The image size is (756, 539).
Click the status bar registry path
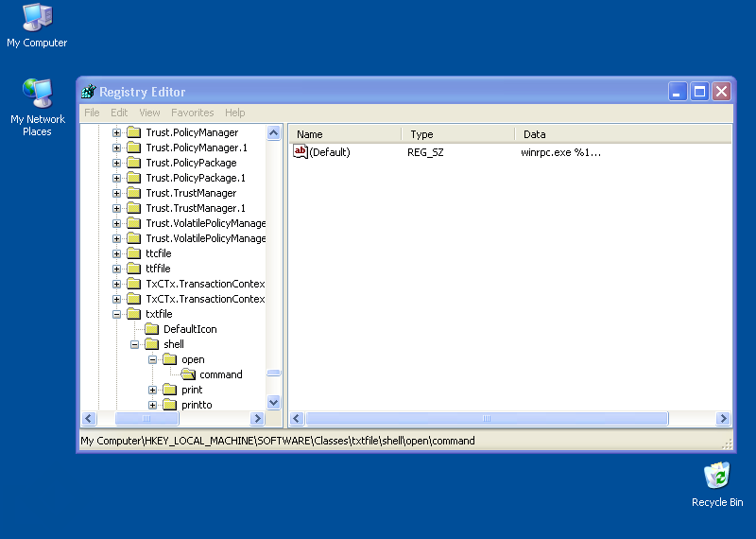(278, 441)
